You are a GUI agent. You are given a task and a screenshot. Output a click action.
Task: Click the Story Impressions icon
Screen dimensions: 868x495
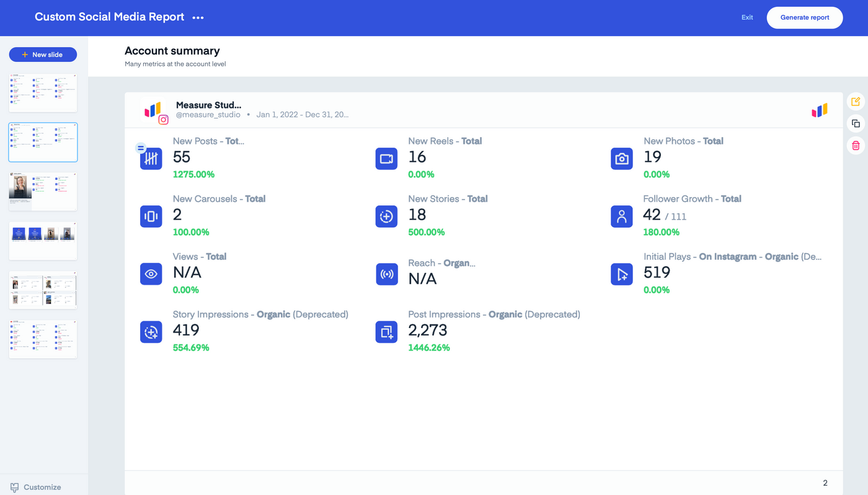tap(151, 332)
